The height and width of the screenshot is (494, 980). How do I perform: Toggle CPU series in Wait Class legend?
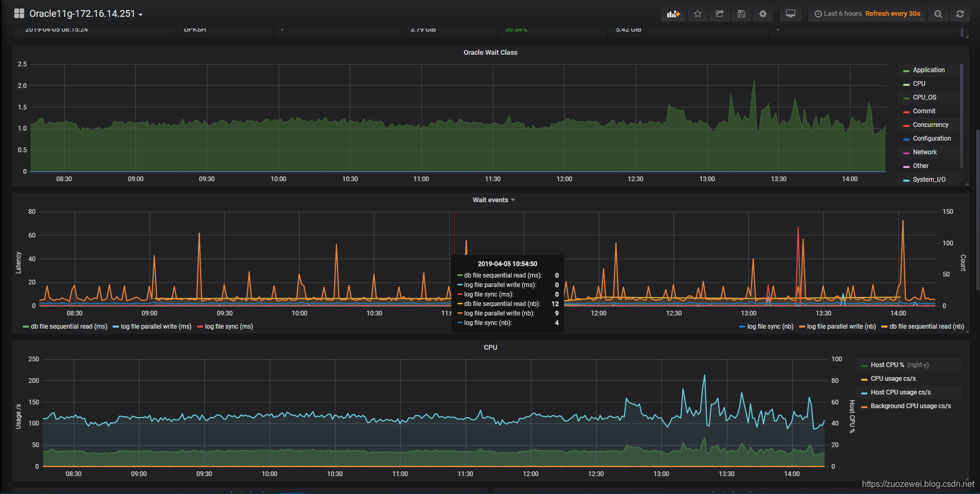919,84
